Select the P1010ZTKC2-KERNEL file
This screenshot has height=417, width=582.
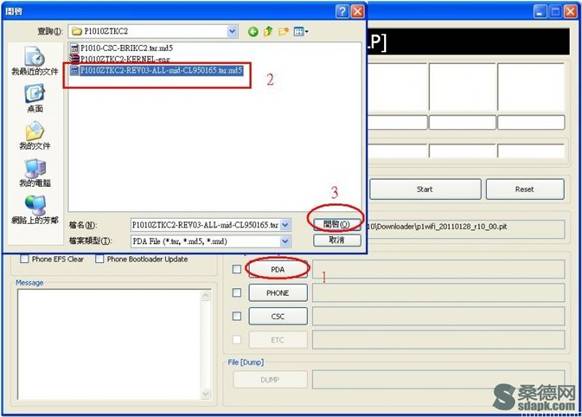[x=120, y=59]
